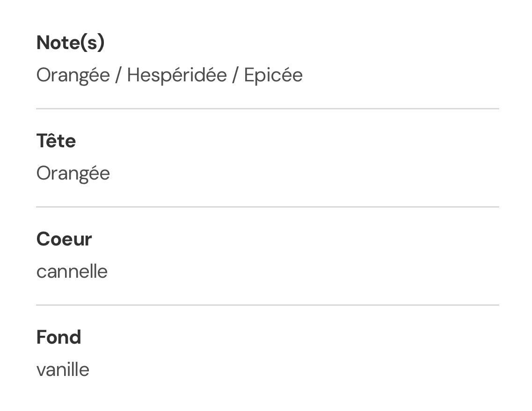The height and width of the screenshot is (411, 532).
Task: Click the Note(s) heading
Action: coord(70,43)
